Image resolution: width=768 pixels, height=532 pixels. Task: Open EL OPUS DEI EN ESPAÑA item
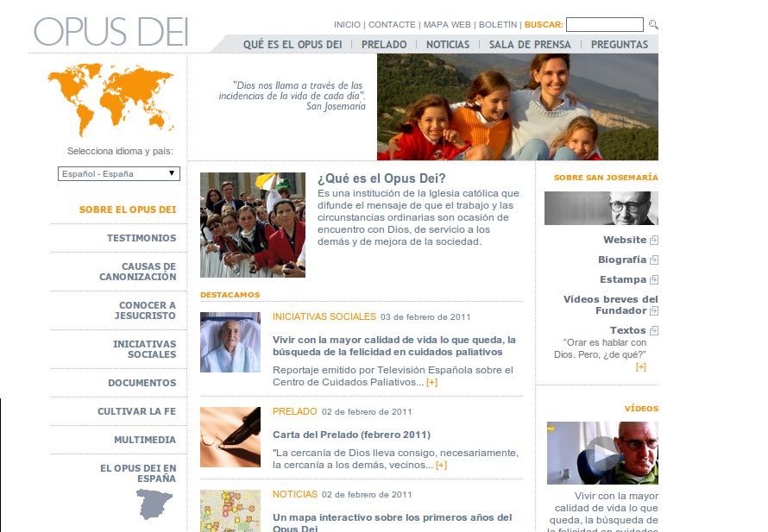pyautogui.click(x=138, y=473)
